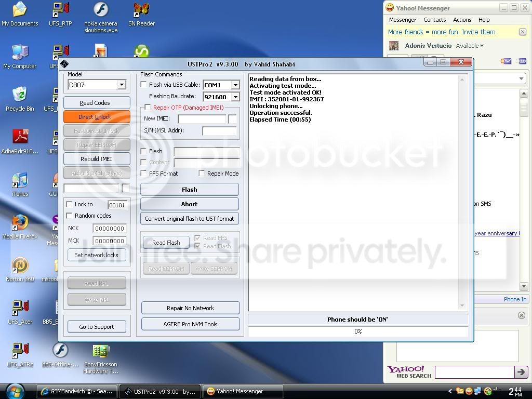Tick the Lock to checkbox
The width and height of the screenshot is (532, 399).
(x=69, y=204)
